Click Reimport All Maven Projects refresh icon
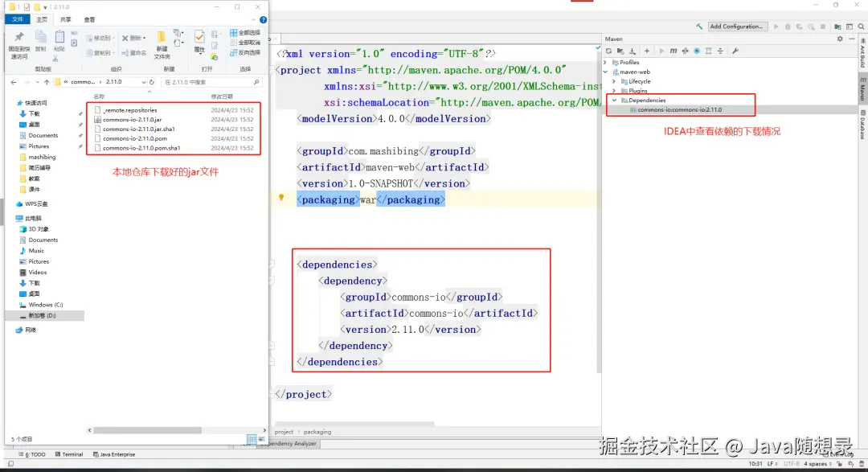Image resolution: width=868 pixels, height=472 pixels. click(x=609, y=51)
